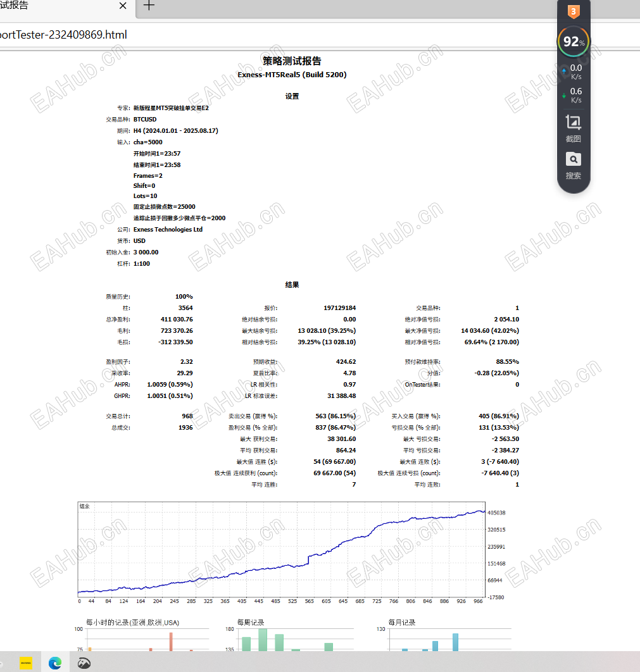Click the gross profit 723 370.26
This screenshot has height=672, width=640.
tap(177, 331)
